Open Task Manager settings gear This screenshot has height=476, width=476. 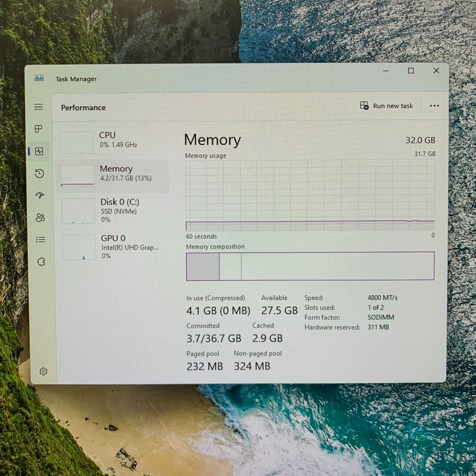click(x=43, y=371)
